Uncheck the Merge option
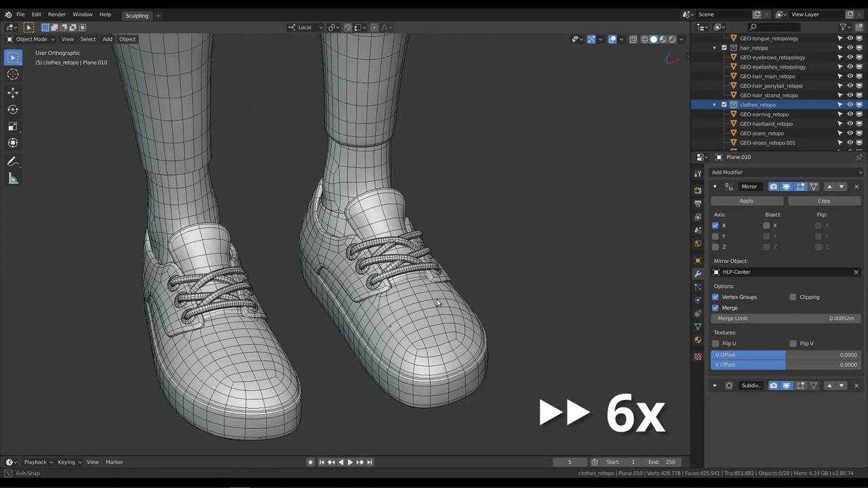This screenshot has height=488, width=868. coord(715,308)
